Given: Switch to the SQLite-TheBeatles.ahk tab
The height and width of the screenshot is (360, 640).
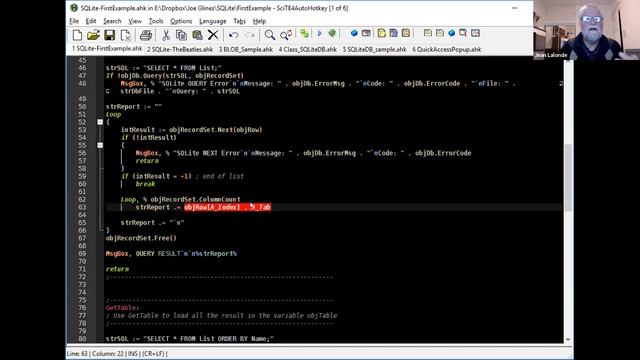Looking at the screenshot, I should pos(180,49).
